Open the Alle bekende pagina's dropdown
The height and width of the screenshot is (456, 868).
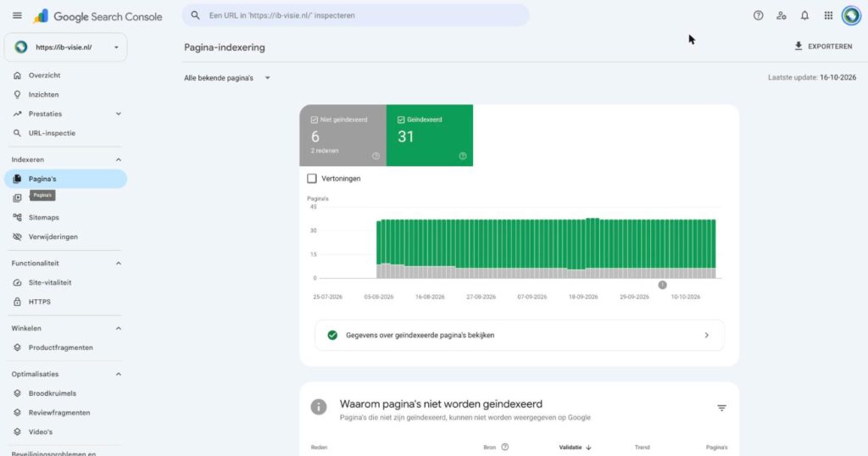227,78
